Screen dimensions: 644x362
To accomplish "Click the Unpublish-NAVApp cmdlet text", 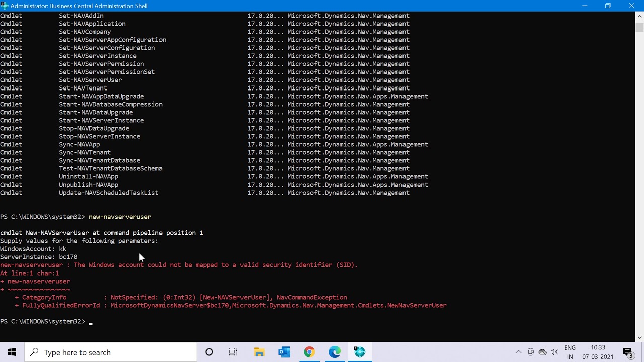I will point(89,185).
